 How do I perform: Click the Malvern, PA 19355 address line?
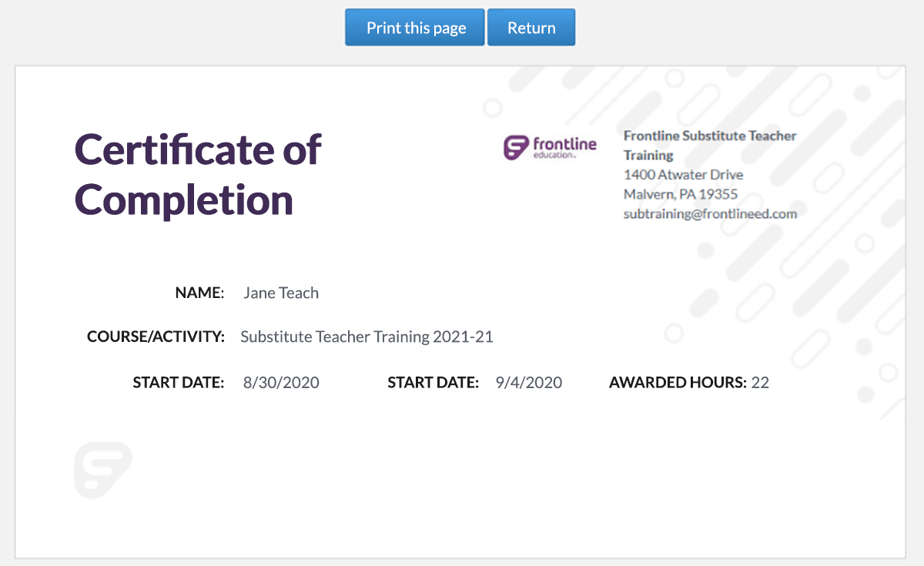[681, 194]
